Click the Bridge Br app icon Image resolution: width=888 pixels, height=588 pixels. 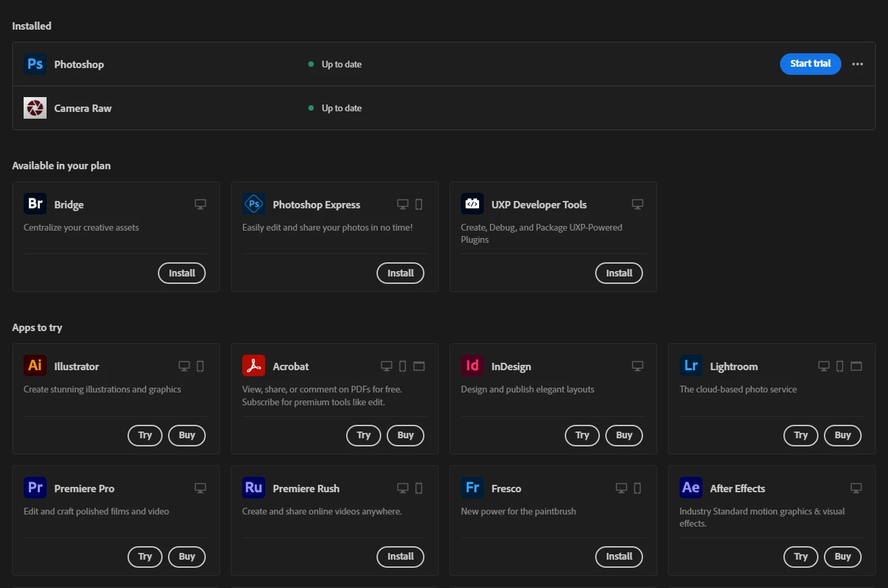coord(35,204)
